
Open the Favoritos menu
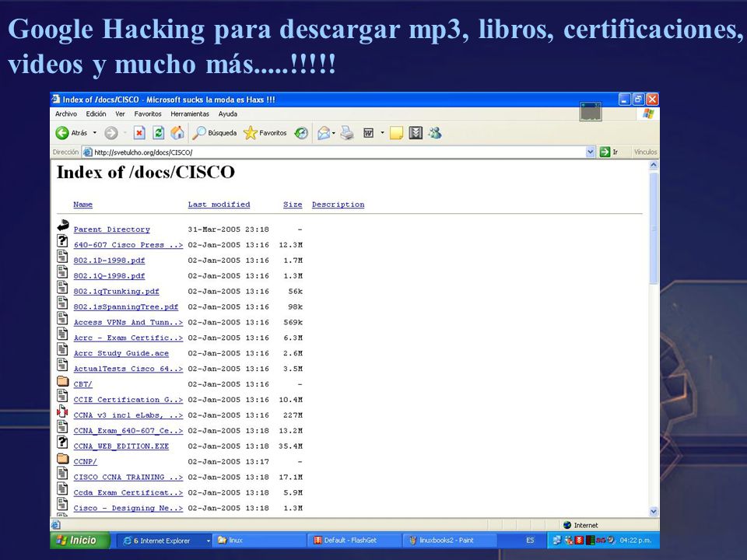click(x=148, y=114)
